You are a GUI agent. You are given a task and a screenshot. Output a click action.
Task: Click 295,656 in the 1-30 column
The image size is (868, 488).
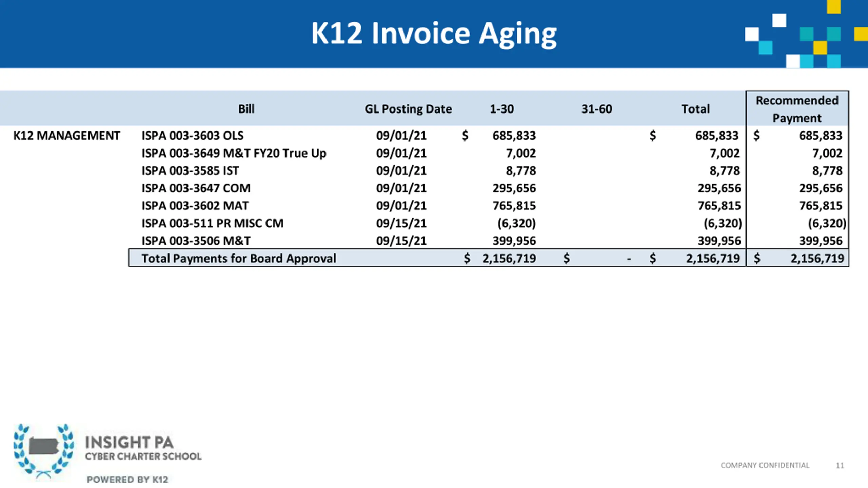514,188
